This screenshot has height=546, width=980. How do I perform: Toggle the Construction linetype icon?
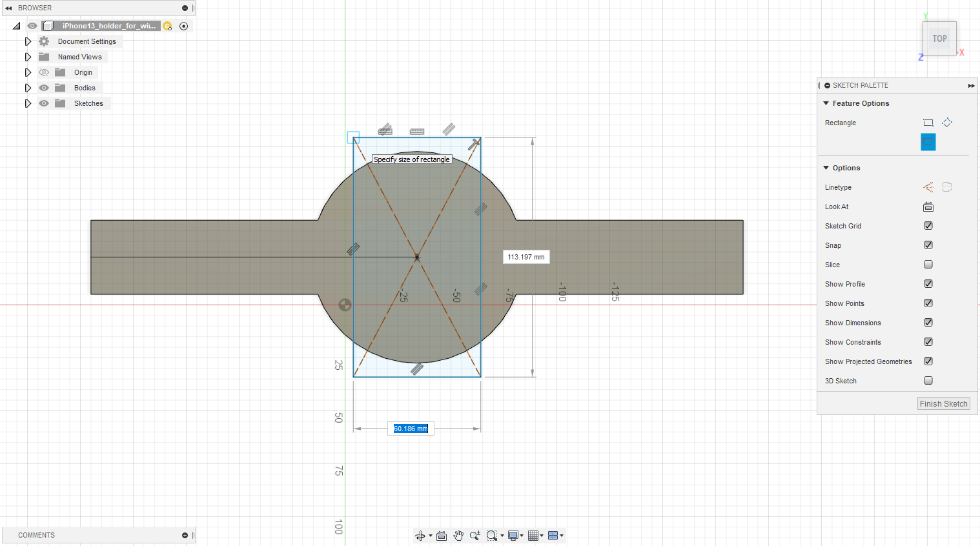click(928, 187)
